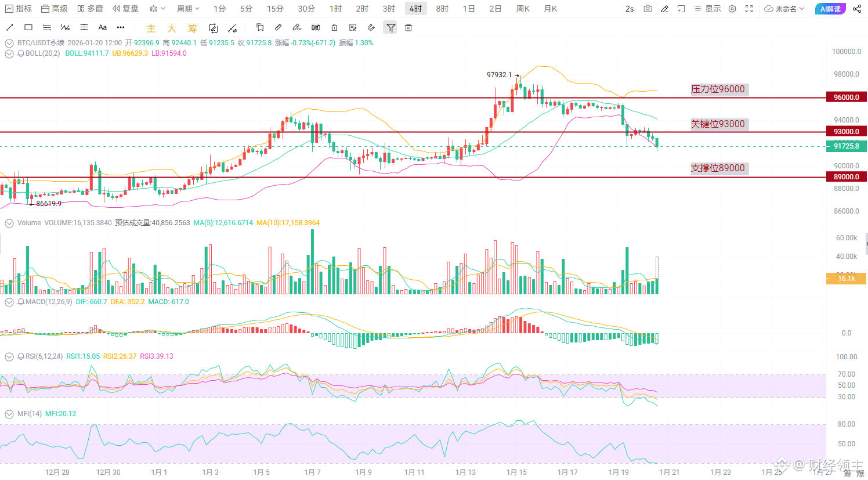Image resolution: width=868 pixels, height=480 pixels.
Task: Select the 30分 timeframe
Action: [x=306, y=9]
